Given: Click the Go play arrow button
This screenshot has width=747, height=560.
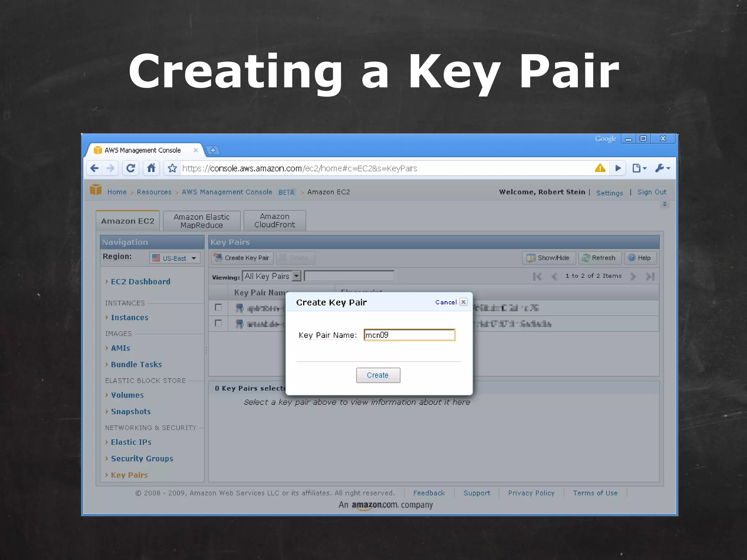Looking at the screenshot, I should [x=618, y=168].
